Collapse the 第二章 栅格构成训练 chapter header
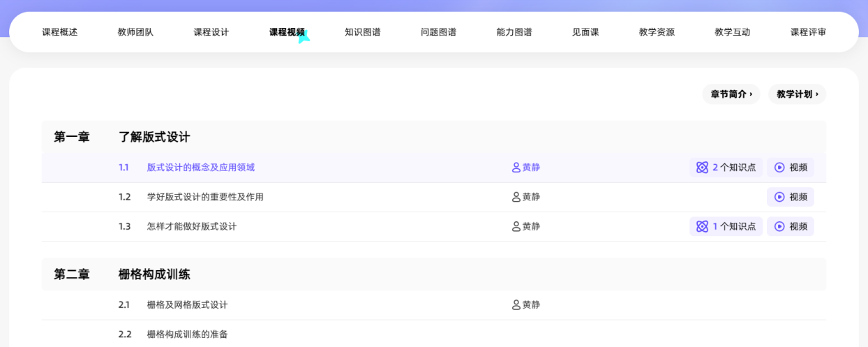 click(434, 274)
